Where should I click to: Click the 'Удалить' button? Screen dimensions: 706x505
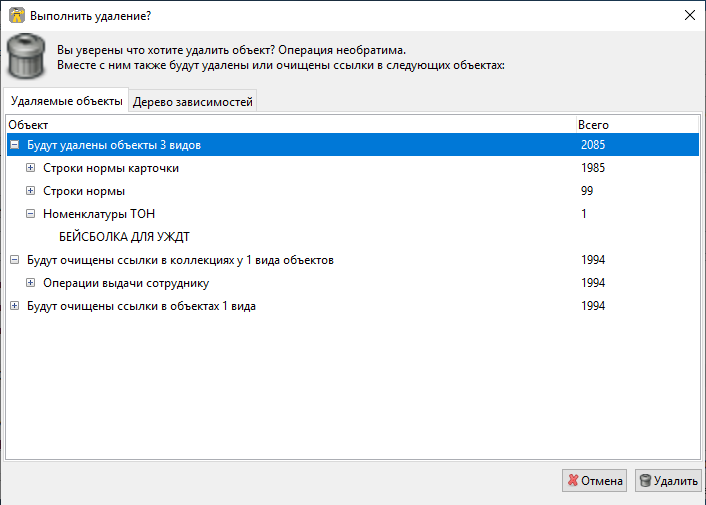[x=668, y=481]
